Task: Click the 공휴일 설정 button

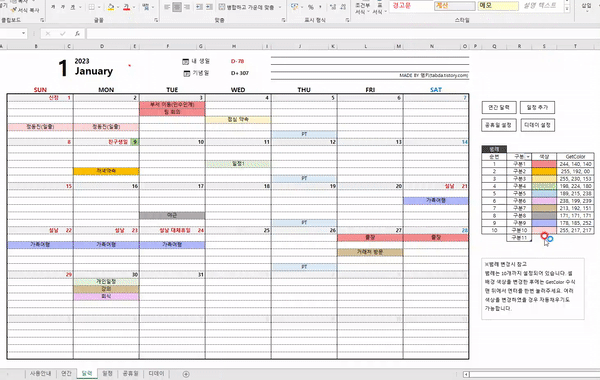Action: pyautogui.click(x=499, y=125)
